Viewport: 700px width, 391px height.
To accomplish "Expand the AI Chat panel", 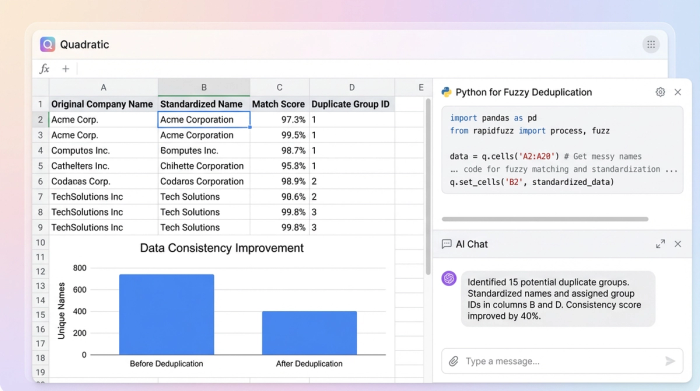I will point(660,244).
